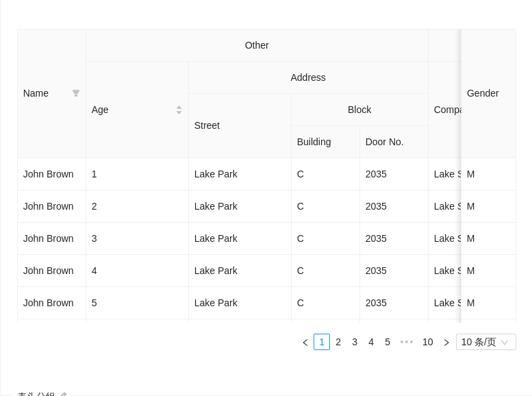Select page 1 in pagination
The image size is (532, 396).
(x=322, y=342)
